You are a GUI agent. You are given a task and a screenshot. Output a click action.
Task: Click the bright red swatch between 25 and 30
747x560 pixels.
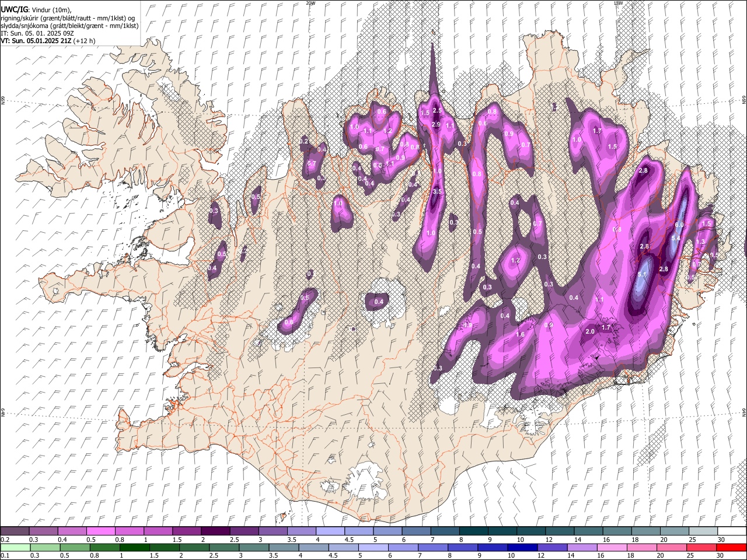(x=703, y=547)
